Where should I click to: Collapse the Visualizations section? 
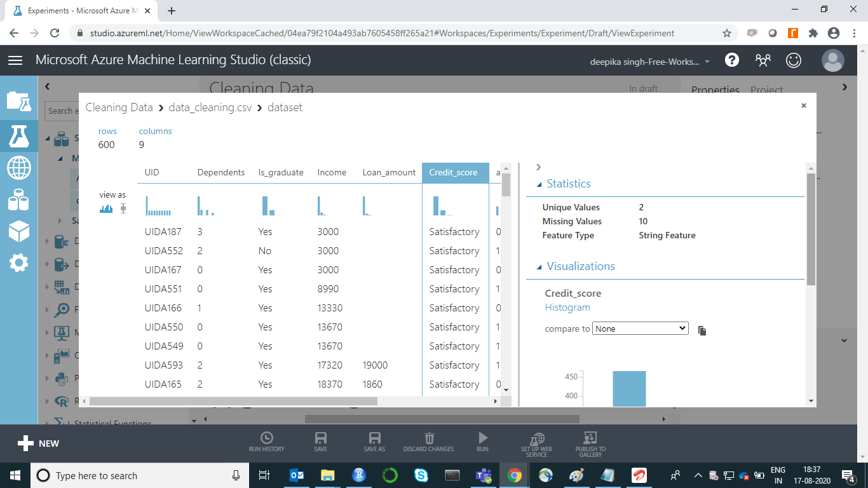tap(540, 267)
